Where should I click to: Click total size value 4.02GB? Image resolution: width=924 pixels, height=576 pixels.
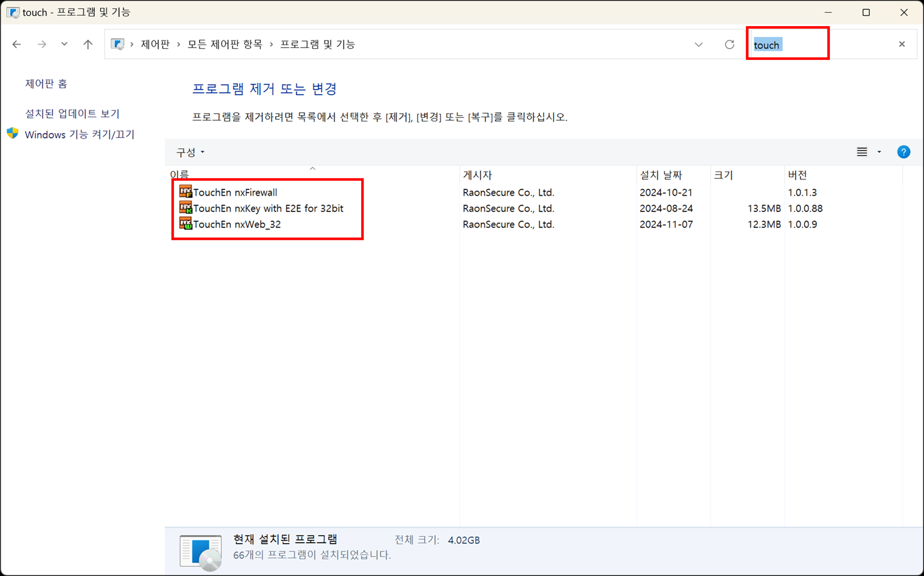(464, 540)
